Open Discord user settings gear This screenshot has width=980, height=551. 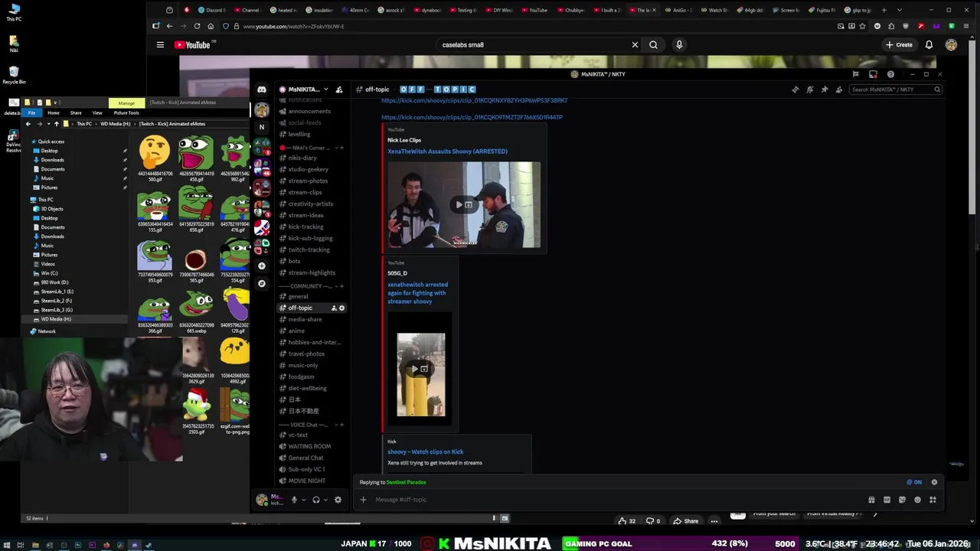coord(338,500)
